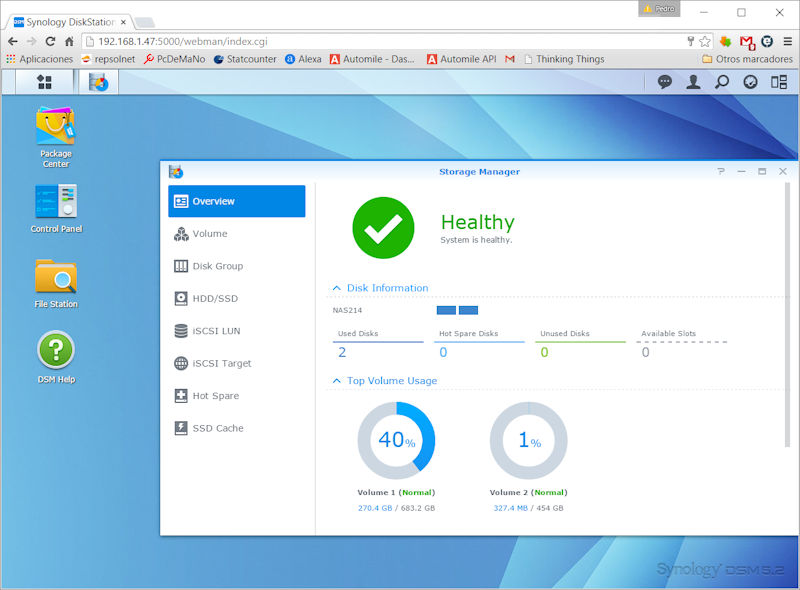Go back with the browser back arrow

pos(13,41)
